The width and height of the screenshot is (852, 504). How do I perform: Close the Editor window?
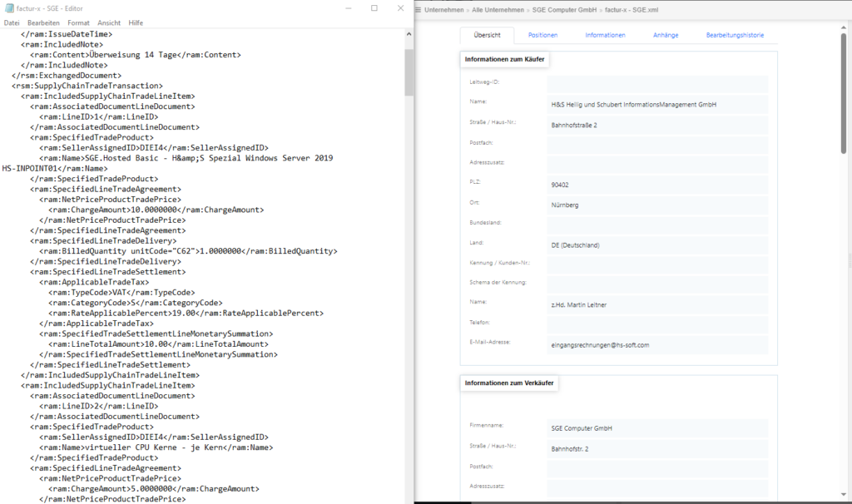click(x=400, y=8)
